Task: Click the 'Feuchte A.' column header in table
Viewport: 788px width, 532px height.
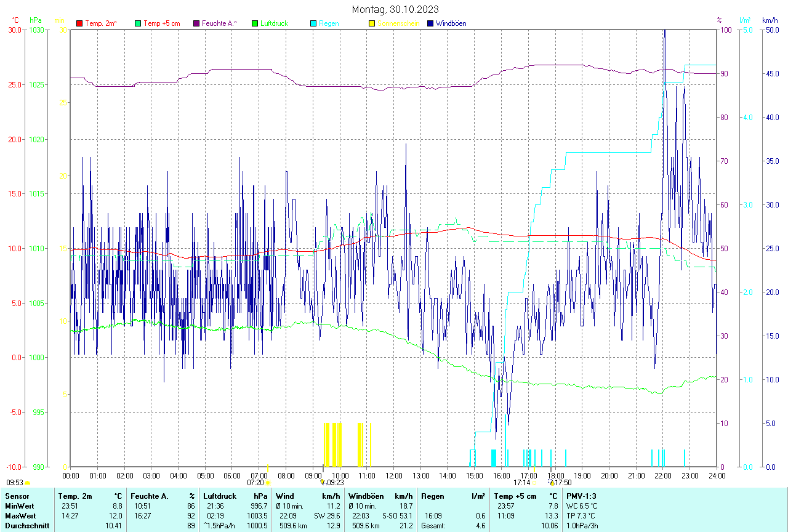Action: point(150,496)
